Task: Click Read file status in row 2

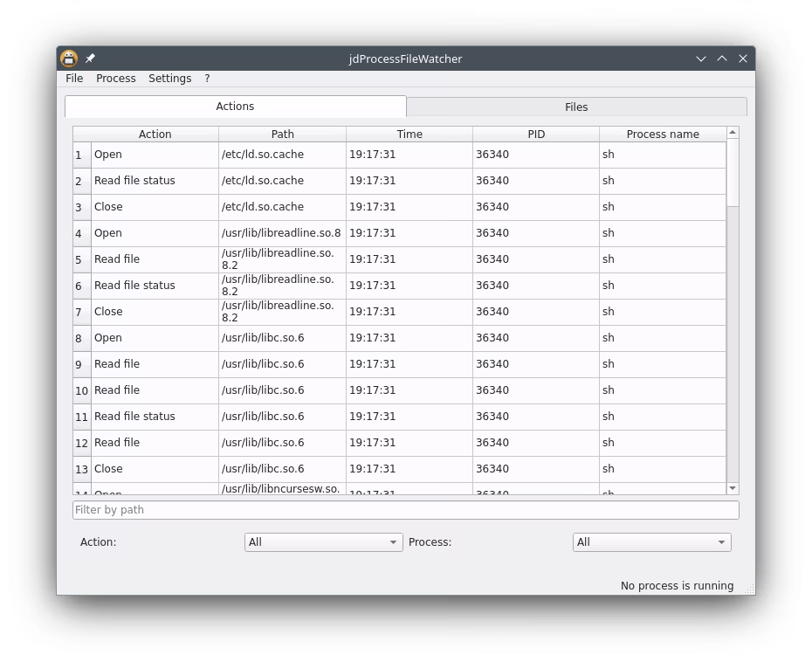Action: pyautogui.click(x=155, y=181)
